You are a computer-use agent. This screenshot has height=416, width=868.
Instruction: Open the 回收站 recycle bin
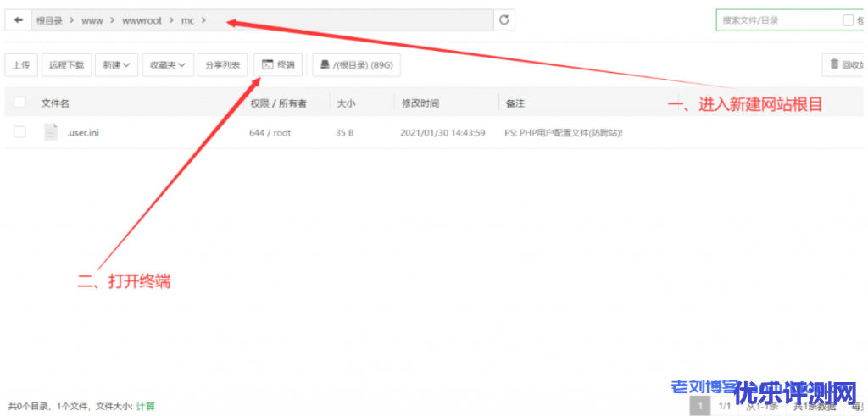coord(845,64)
